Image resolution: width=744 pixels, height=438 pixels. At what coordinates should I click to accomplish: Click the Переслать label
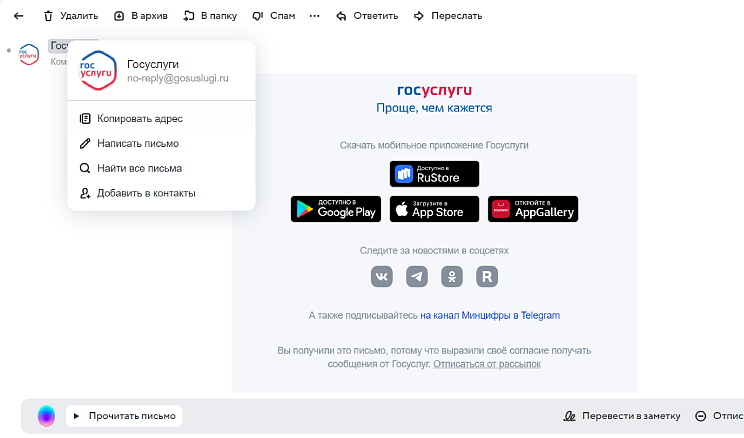coord(456,16)
